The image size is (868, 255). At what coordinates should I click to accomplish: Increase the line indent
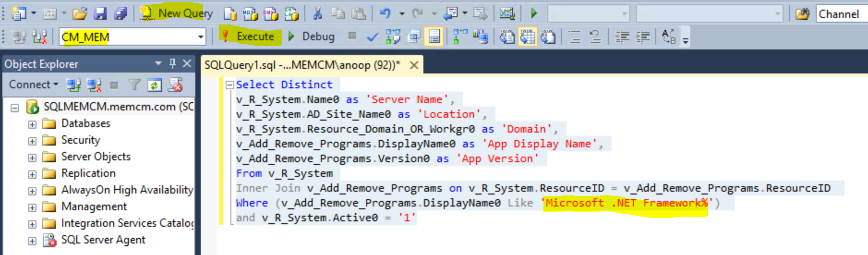pyautogui.click(x=643, y=36)
